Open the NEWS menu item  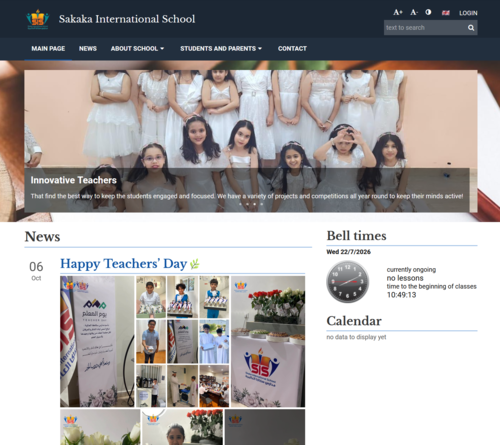pos(88,49)
